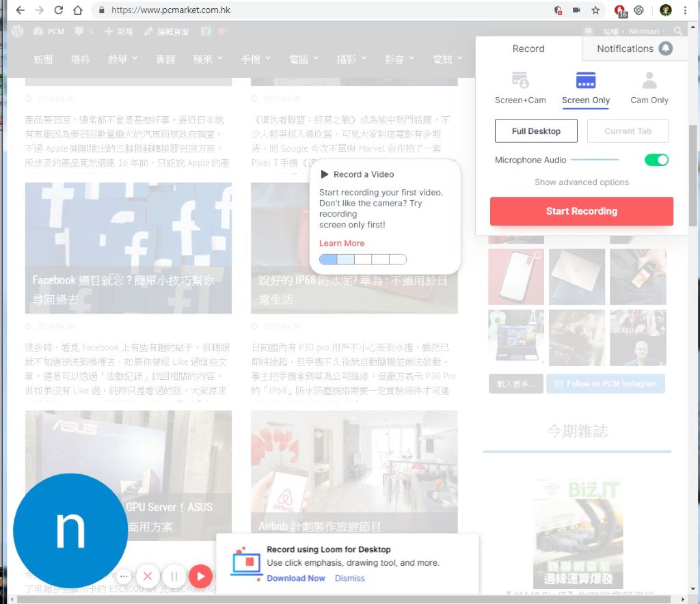The image size is (700, 604).
Task: Click the address bar URL field
Action: click(x=321, y=10)
